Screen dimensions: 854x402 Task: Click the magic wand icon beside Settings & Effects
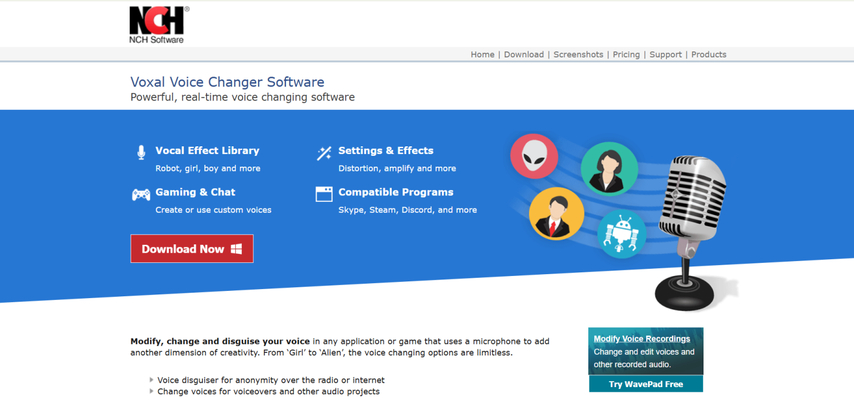tap(324, 153)
